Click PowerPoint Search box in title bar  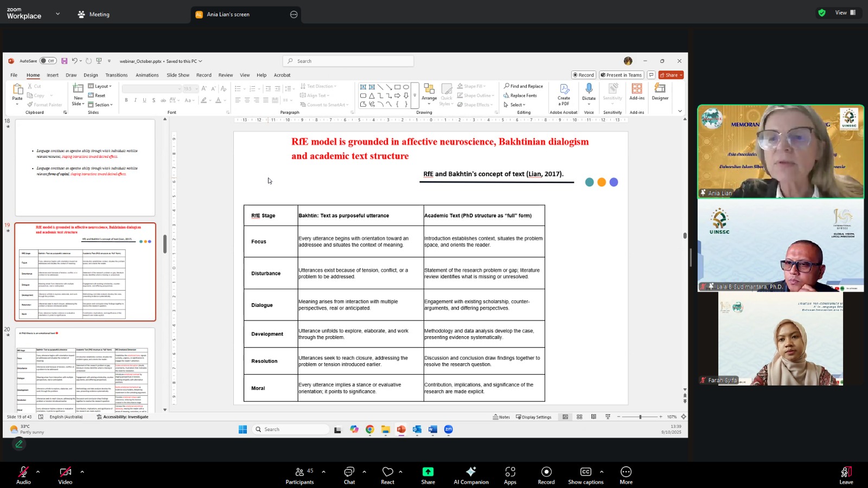point(348,61)
